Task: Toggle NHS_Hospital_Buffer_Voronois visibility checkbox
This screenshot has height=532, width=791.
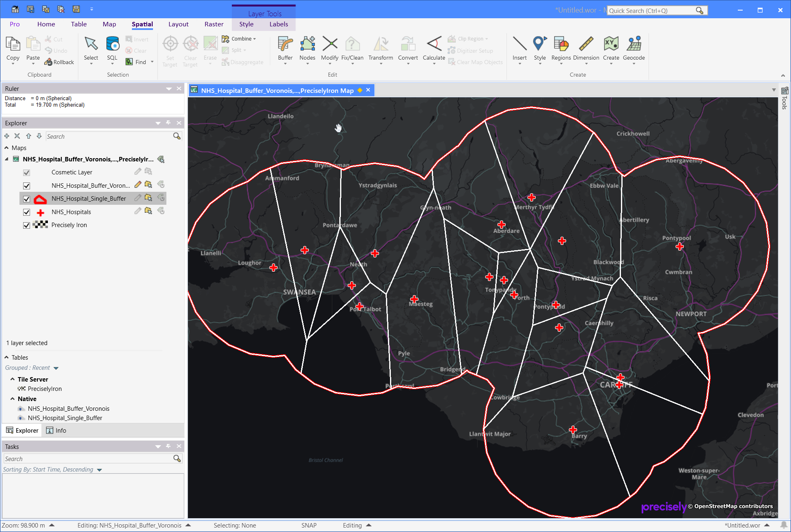Action: pos(26,186)
